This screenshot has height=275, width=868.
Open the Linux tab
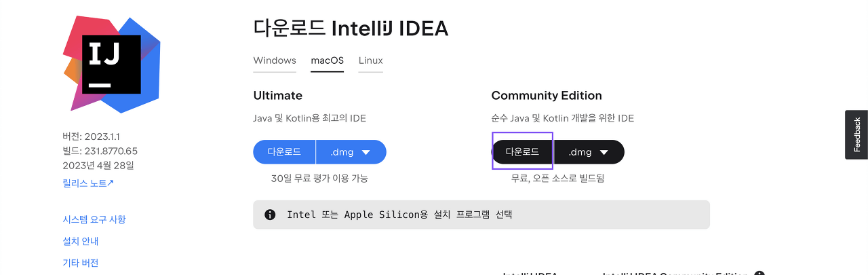(371, 60)
